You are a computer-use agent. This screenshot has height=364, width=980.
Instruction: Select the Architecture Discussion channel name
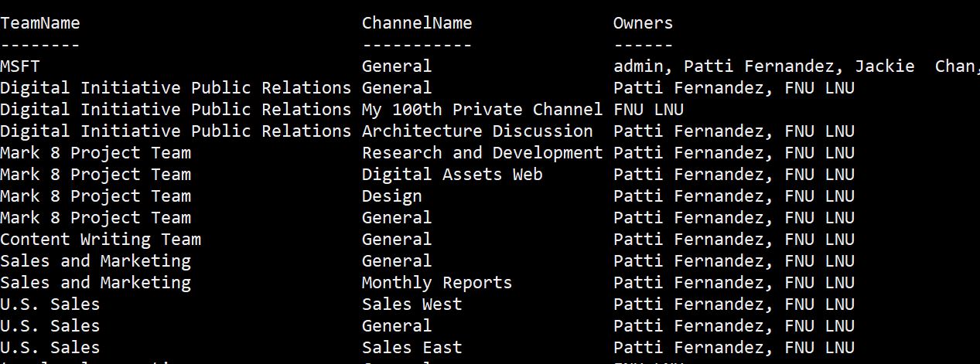(476, 131)
